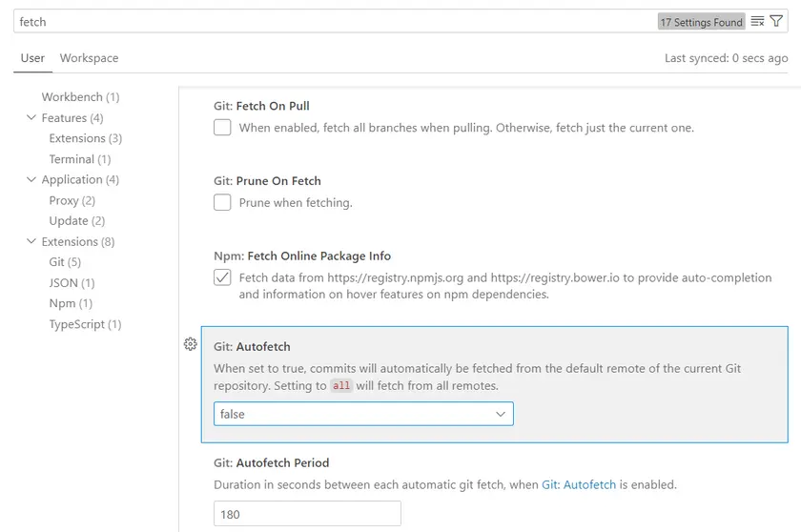
Task: Click the Git: Autofetch Period heading
Action: (271, 462)
